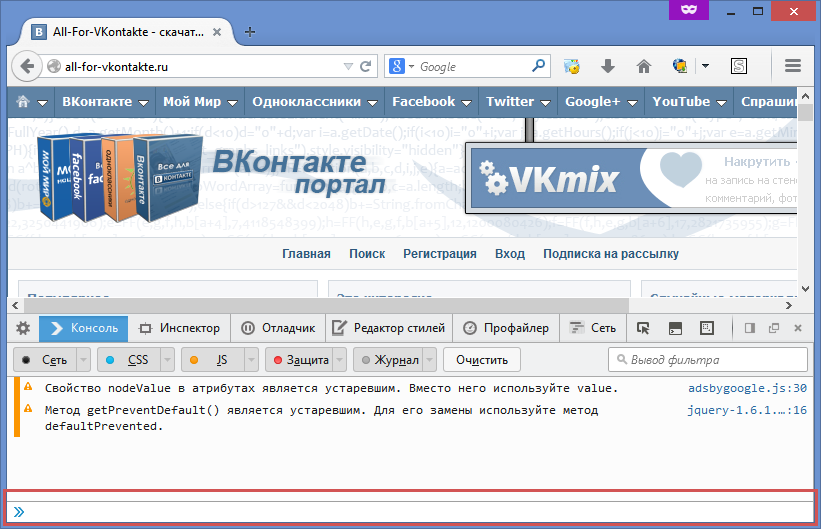Open the Google+ site menu
The height and width of the screenshot is (529, 821).
[601, 102]
